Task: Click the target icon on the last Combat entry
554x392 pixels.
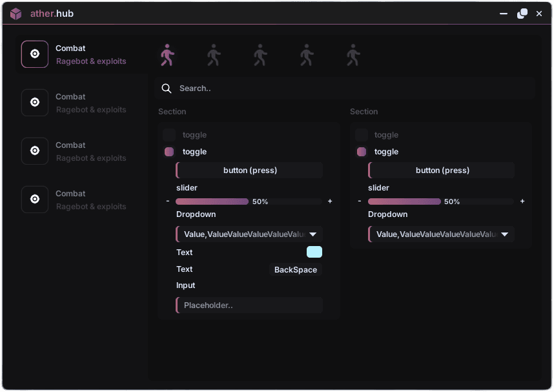Action: click(x=34, y=199)
